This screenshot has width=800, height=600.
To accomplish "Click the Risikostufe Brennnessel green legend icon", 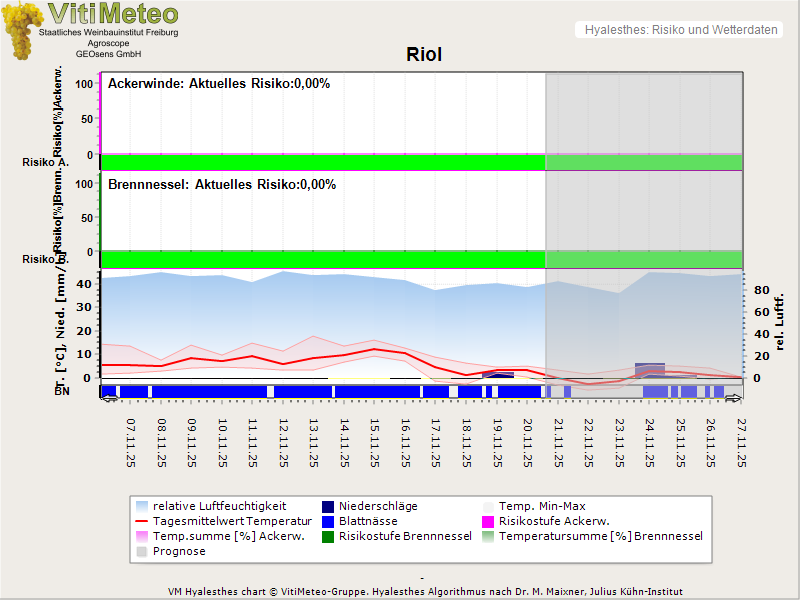I will click(x=329, y=536).
